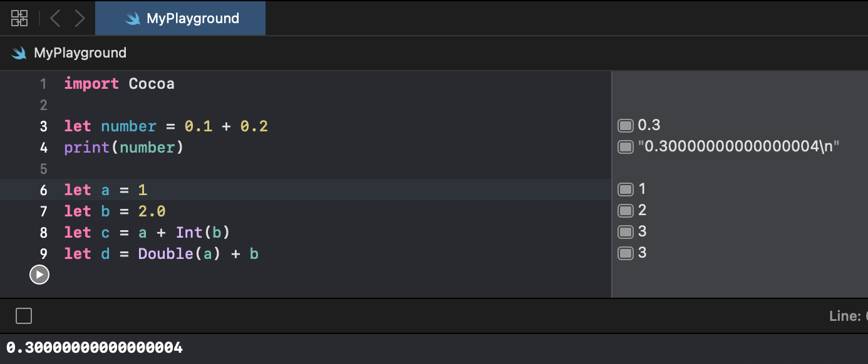Click the Int conversion on line 8
Screen dimensions: 868x364
point(189,233)
